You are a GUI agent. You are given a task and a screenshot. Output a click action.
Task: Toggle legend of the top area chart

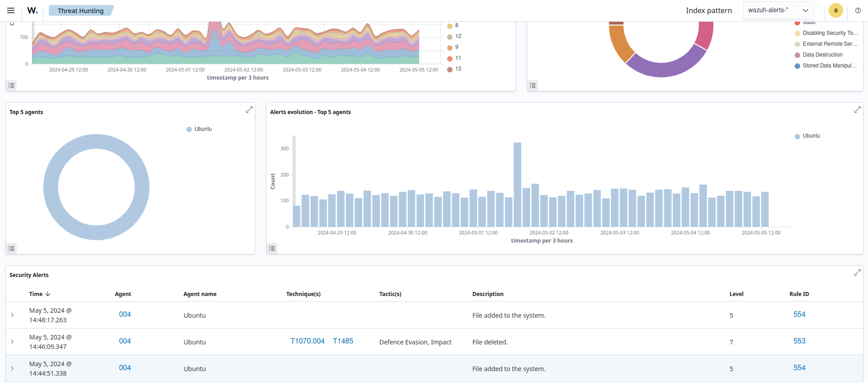(11, 86)
